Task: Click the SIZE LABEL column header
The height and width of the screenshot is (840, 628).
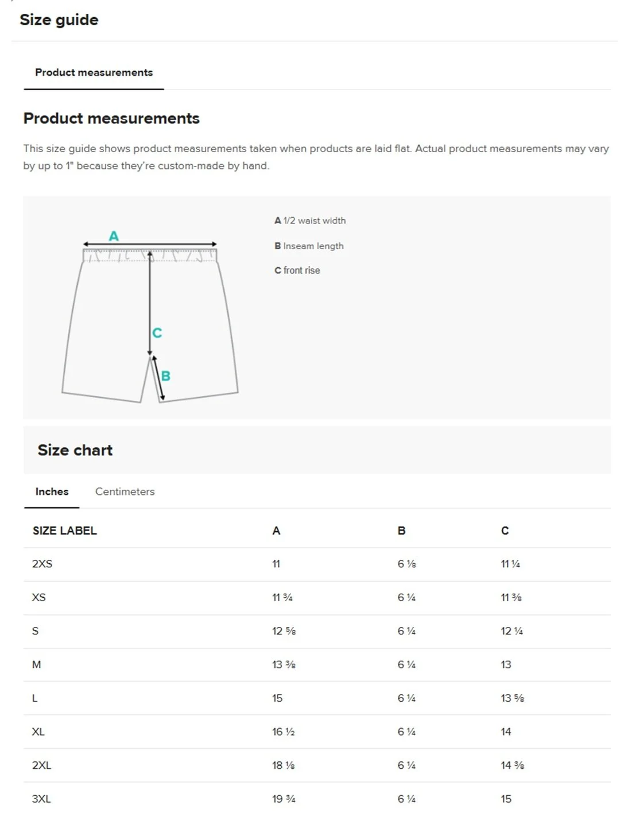Action: [65, 531]
